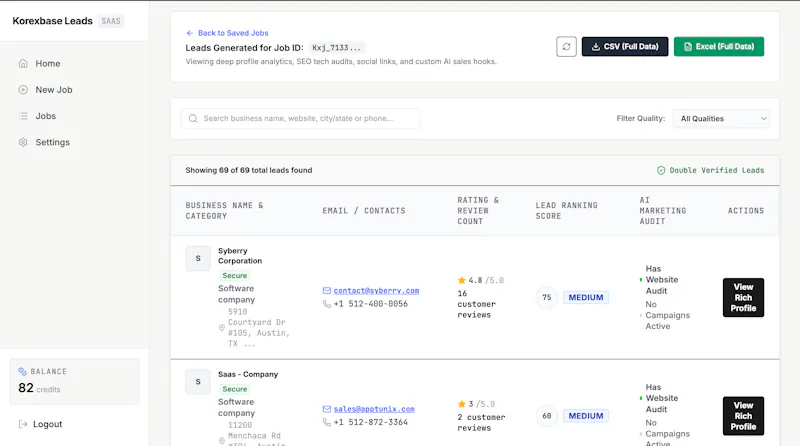The height and width of the screenshot is (446, 800).
Task: Click Lead Ranking Score column header
Action: click(566, 211)
